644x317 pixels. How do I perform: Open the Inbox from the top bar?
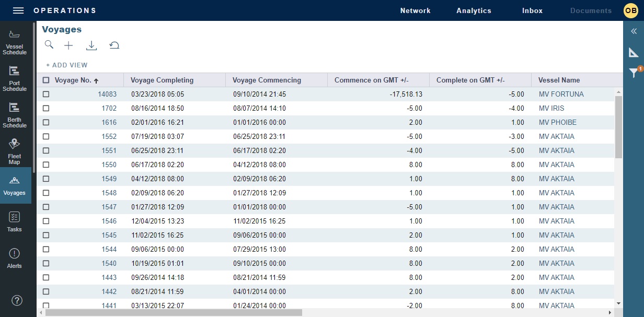pyautogui.click(x=532, y=10)
